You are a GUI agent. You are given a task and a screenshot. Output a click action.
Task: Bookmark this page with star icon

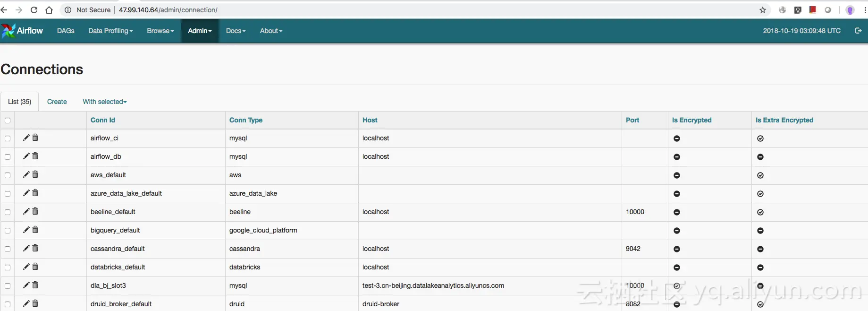coord(763,10)
